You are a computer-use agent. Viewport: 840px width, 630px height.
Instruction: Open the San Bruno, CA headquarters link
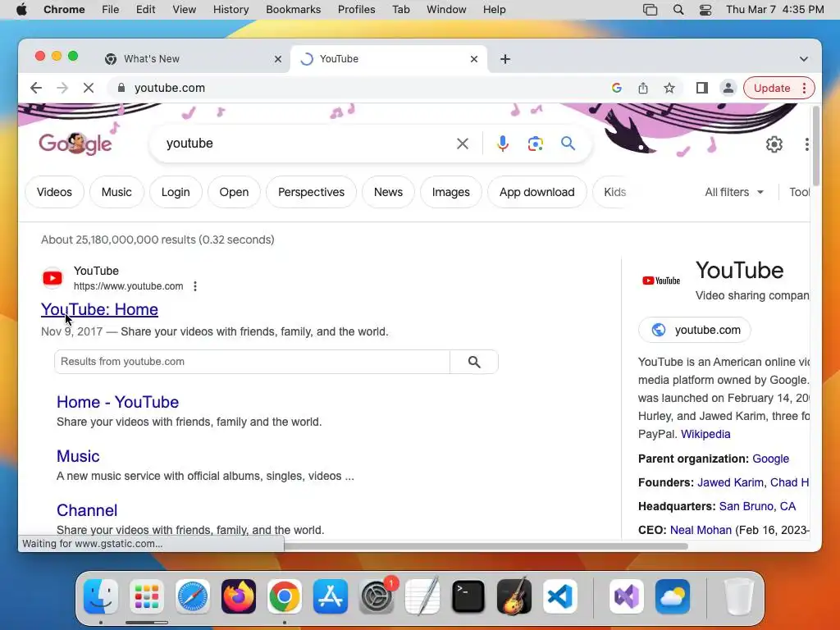tap(757, 506)
